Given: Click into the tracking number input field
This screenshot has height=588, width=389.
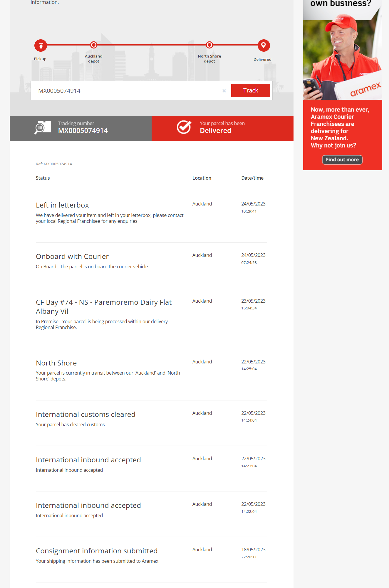Looking at the screenshot, I should 126,91.
